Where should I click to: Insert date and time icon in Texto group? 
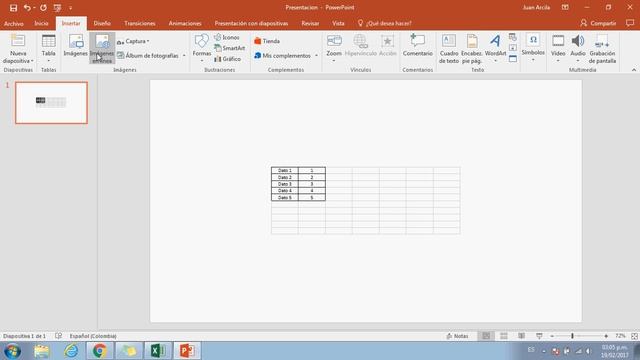pyautogui.click(x=513, y=38)
